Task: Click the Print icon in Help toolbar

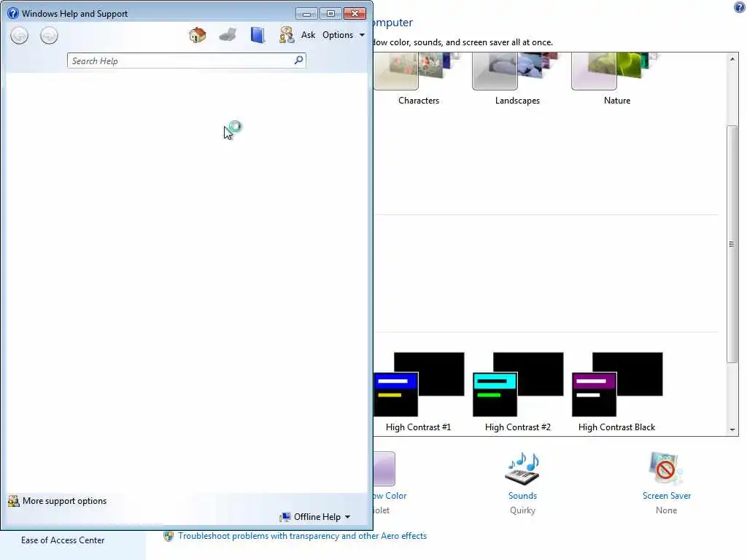Action: 228,35
